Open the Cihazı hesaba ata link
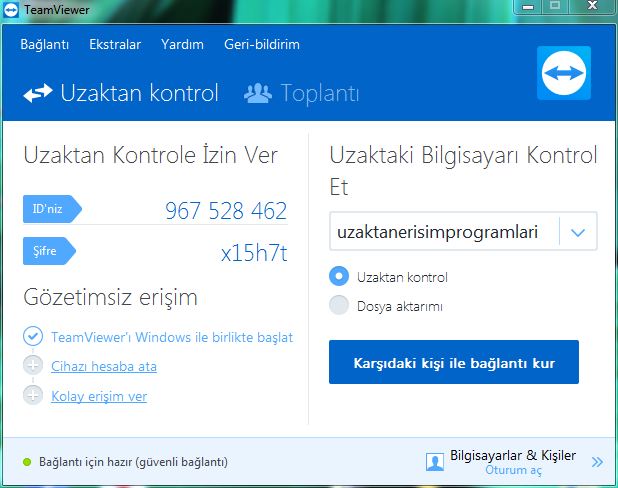This screenshot has width=618, height=488. tap(104, 367)
